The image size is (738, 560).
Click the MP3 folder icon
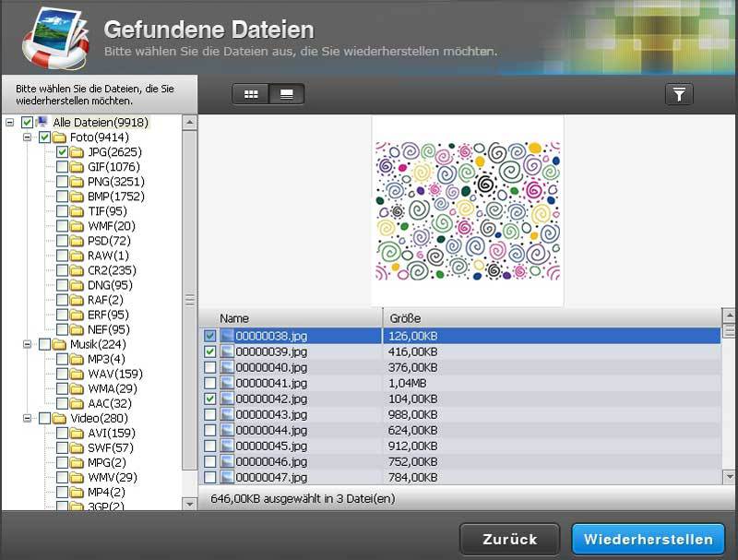[x=77, y=359]
